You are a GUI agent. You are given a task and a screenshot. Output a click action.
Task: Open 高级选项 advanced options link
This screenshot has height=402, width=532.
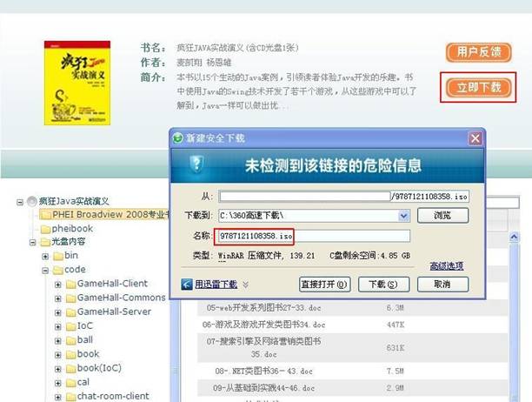pyautogui.click(x=447, y=266)
